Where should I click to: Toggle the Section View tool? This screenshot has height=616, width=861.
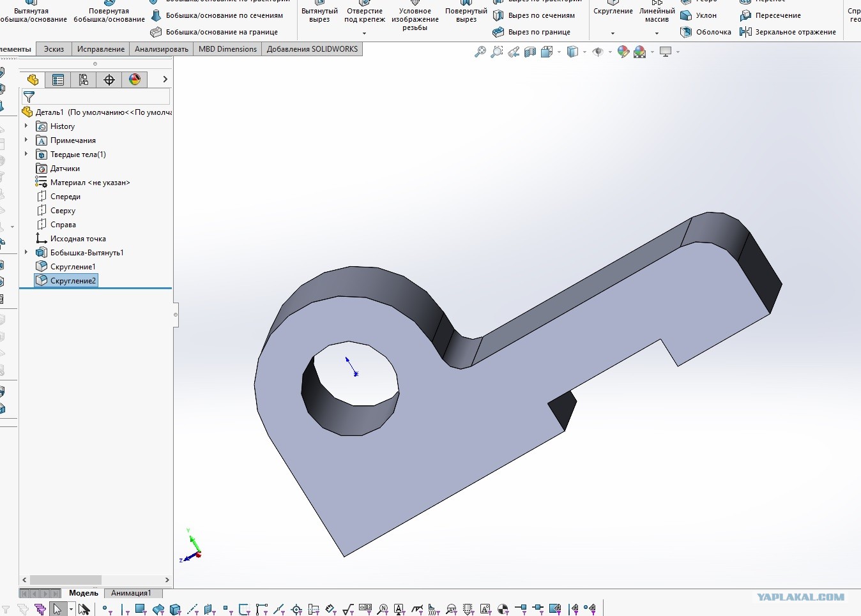(530, 52)
